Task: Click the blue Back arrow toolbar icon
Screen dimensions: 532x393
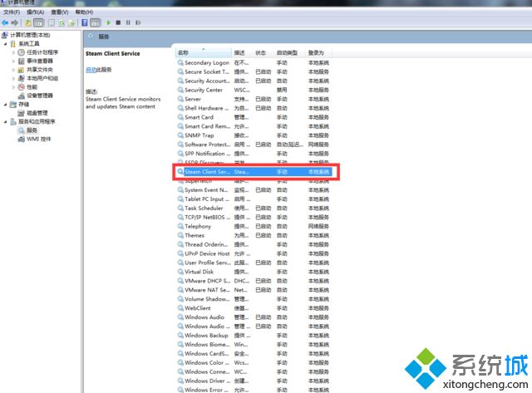Action: [5, 22]
